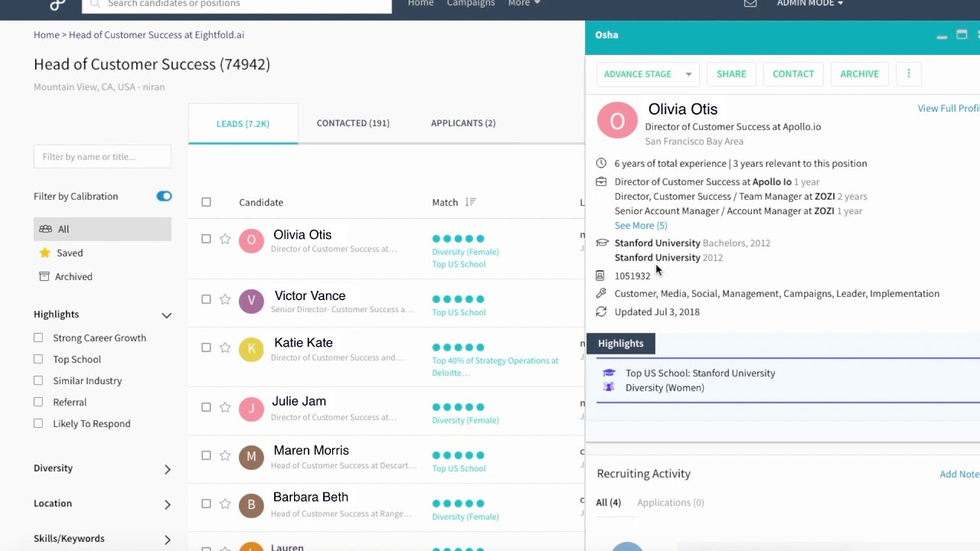Check the Strong Career Growth highlight filter

pyautogui.click(x=38, y=337)
